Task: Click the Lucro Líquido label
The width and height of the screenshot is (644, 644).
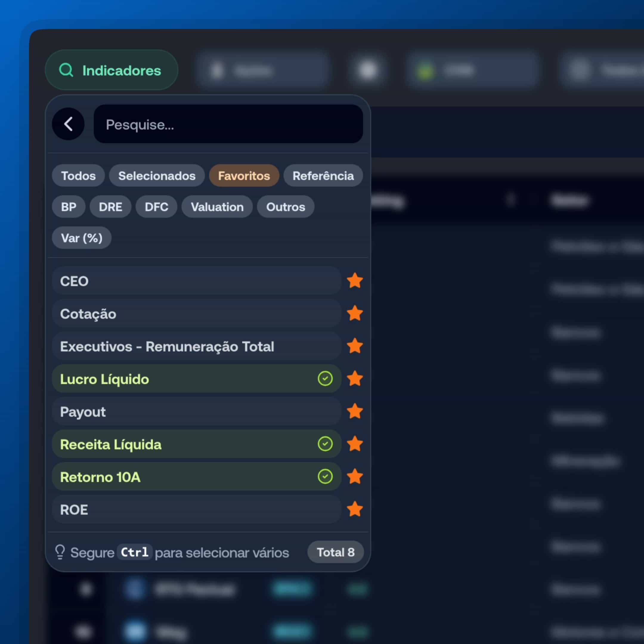Action: pos(104,379)
